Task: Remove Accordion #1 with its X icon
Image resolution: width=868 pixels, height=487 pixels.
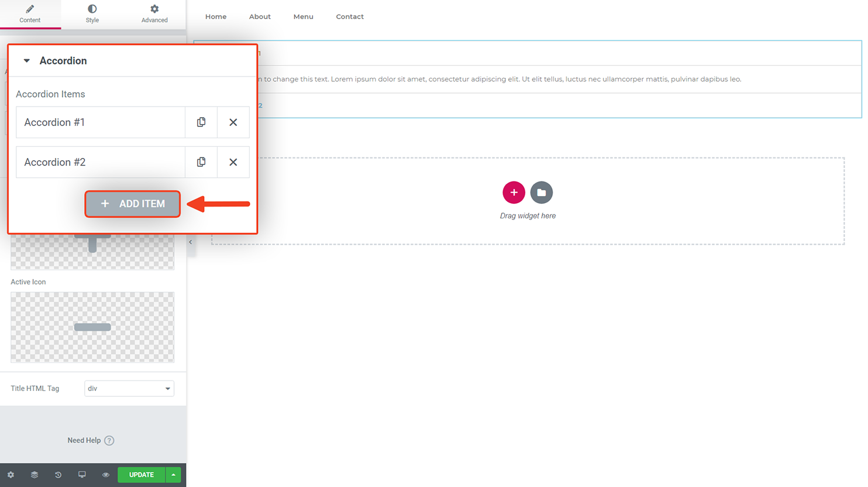Action: click(x=233, y=122)
